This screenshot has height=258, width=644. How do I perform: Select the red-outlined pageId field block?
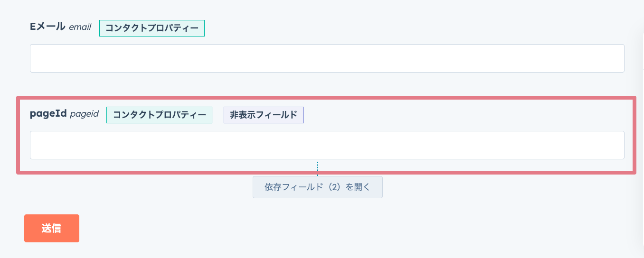click(x=326, y=135)
